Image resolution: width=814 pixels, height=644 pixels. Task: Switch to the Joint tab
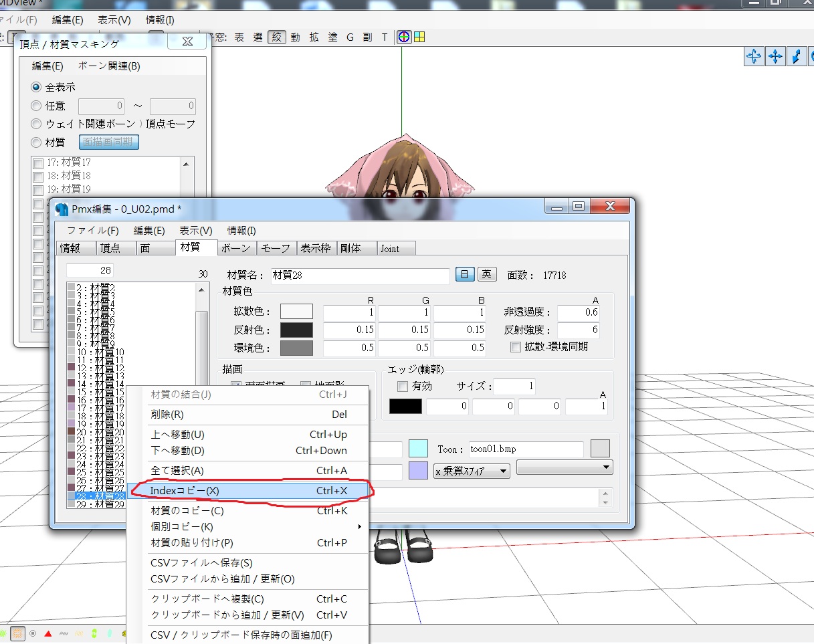pos(396,248)
